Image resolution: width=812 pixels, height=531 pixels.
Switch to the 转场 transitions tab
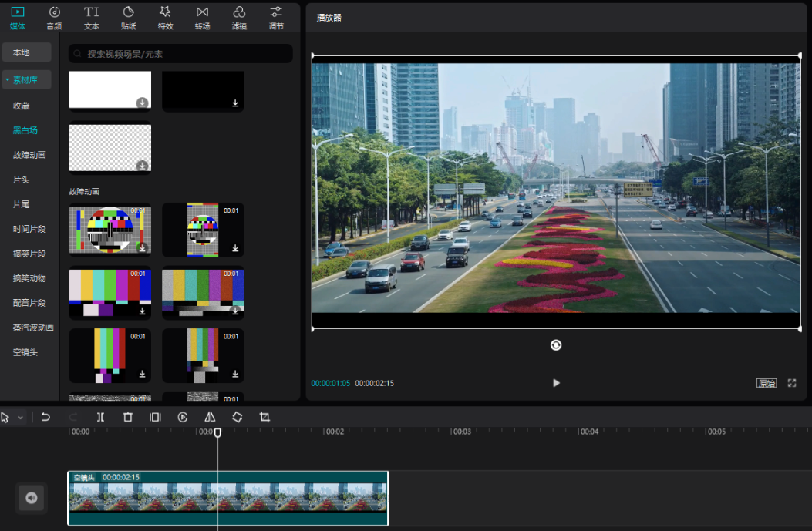tap(202, 17)
